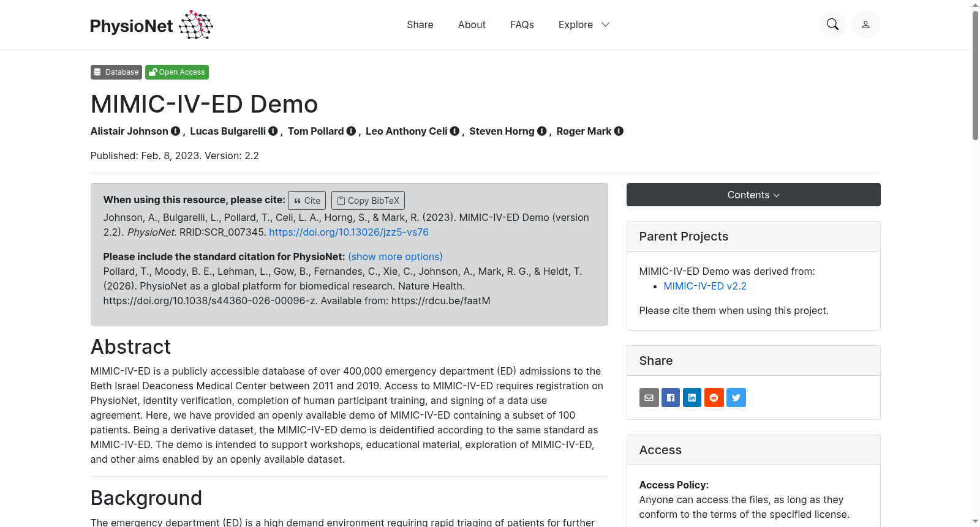Click the Background heading
This screenshot has height=527, width=980.
tap(146, 498)
